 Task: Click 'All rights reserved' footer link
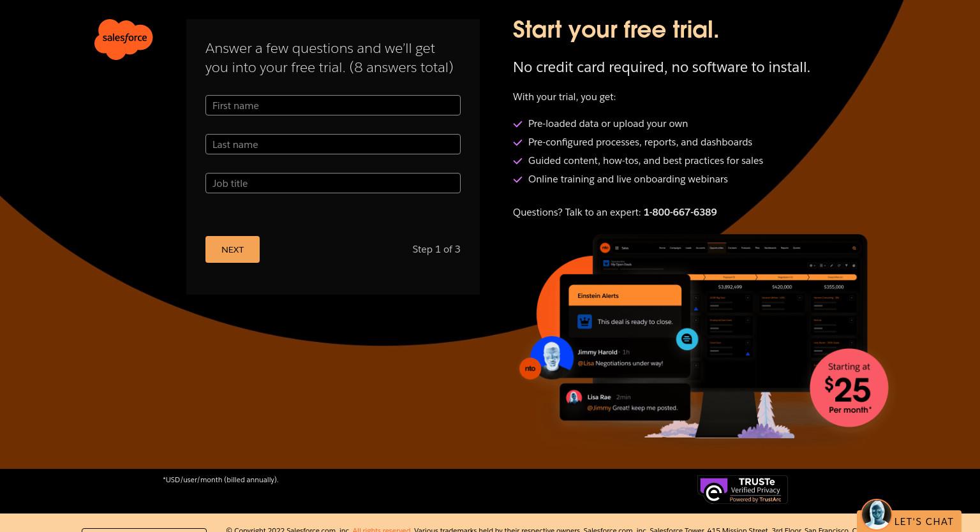tap(382, 529)
